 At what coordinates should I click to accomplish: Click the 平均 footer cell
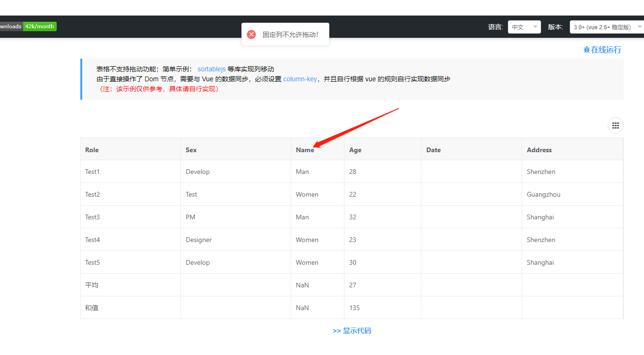[x=130, y=285]
